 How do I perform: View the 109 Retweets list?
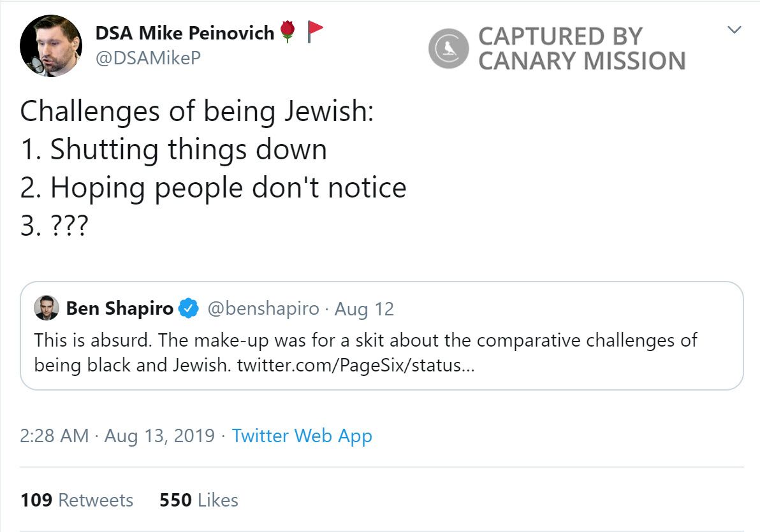[77, 500]
